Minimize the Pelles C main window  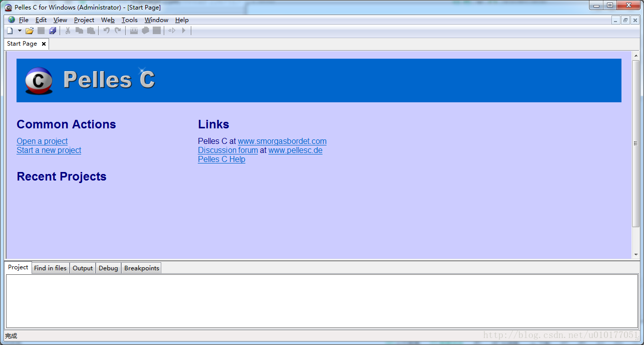pos(596,6)
